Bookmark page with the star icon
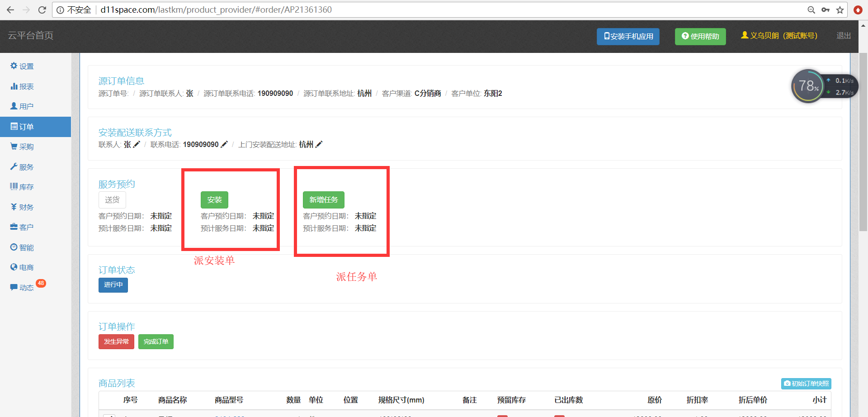 pos(840,10)
